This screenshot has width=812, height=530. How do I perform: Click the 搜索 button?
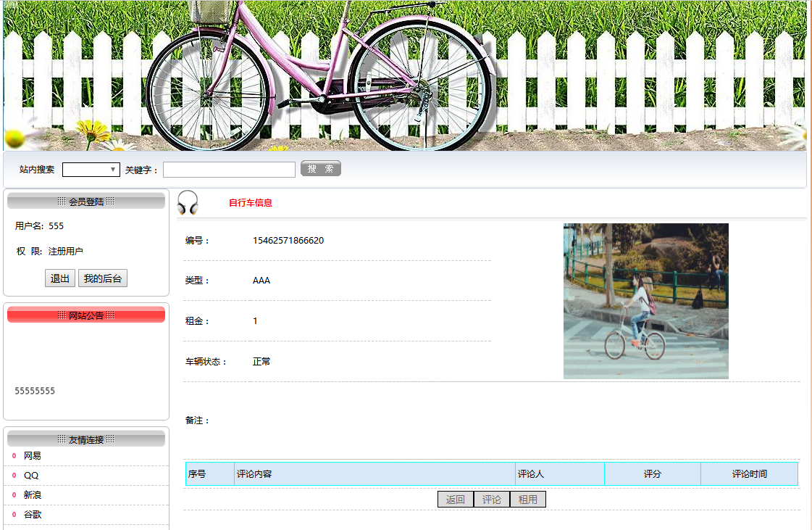[x=321, y=168]
